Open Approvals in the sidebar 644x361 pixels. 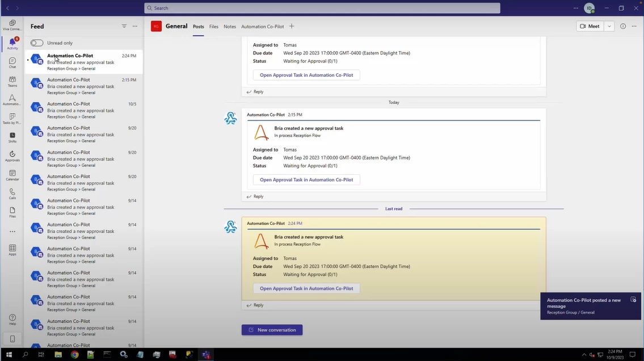coord(12,156)
